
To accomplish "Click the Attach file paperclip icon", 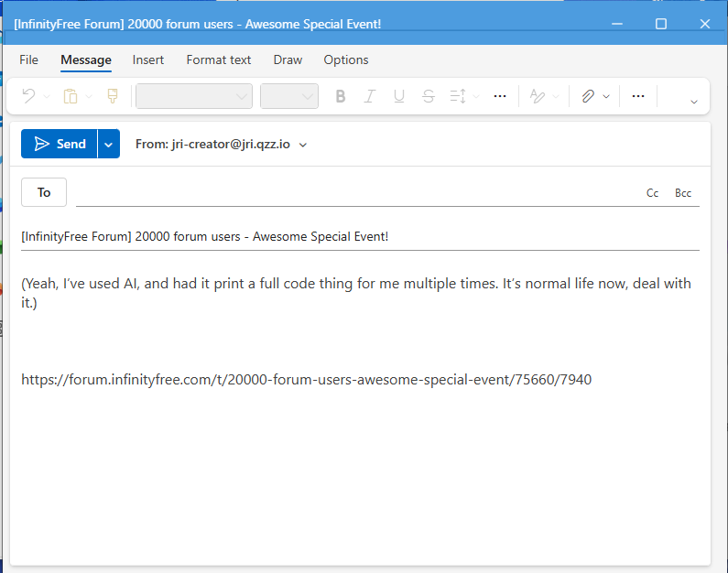I will tap(588, 96).
